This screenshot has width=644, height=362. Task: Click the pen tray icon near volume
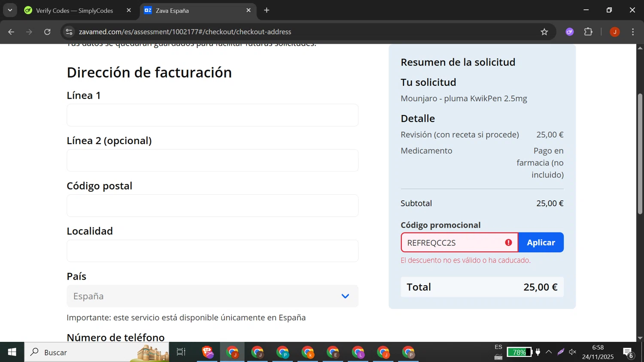click(x=561, y=352)
